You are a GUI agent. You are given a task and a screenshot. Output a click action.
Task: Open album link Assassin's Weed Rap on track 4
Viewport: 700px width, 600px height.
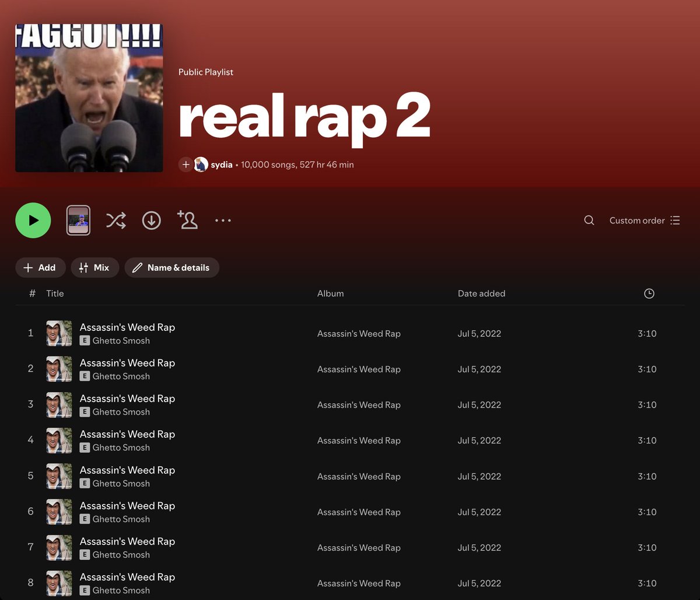pyautogui.click(x=359, y=441)
